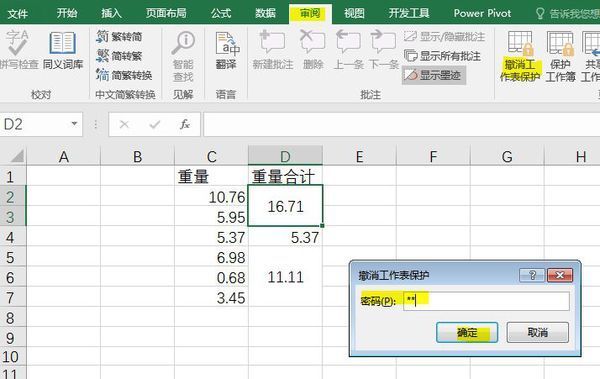Image resolution: width=600 pixels, height=379 pixels.
Task: Open the 翻译 translate tool
Action: pos(226,51)
